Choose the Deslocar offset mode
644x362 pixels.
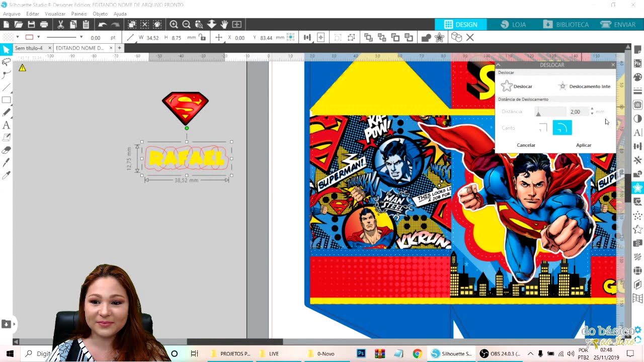click(x=517, y=86)
